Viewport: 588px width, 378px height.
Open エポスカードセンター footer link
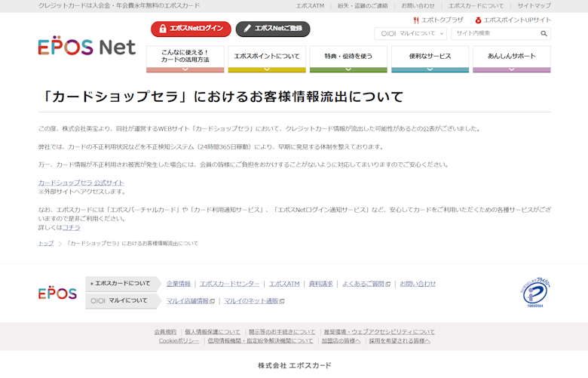[229, 284]
